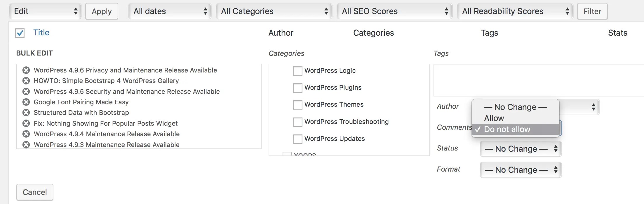The height and width of the screenshot is (204, 644).
Task: Toggle the select-all checkbox beside Title
Action: pos(20,33)
